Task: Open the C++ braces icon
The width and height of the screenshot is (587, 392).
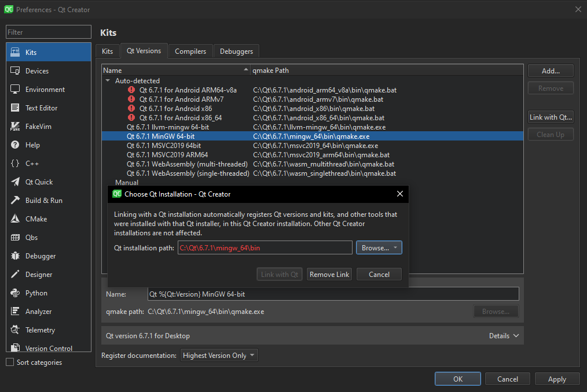Action: click(15, 163)
